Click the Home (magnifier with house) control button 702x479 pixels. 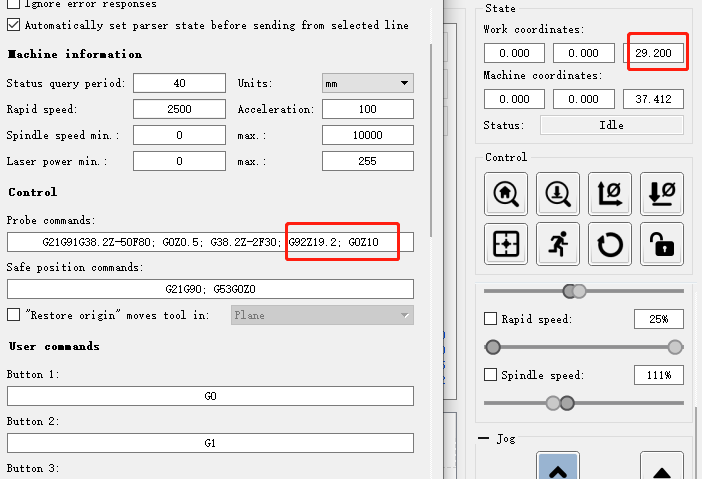[x=505, y=193]
